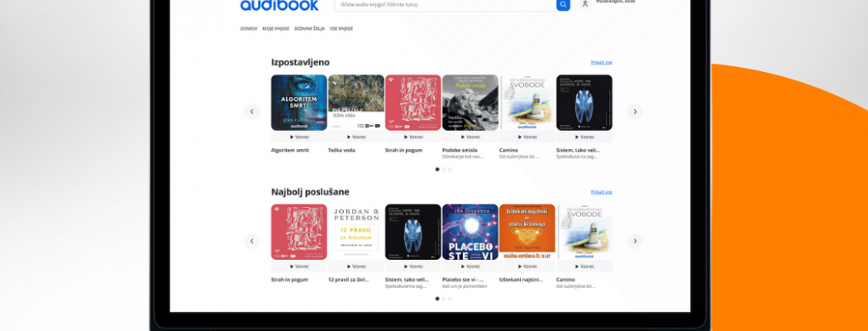Open Sistem cover in Najbolj poslušane
868x331 pixels.
[x=413, y=232]
